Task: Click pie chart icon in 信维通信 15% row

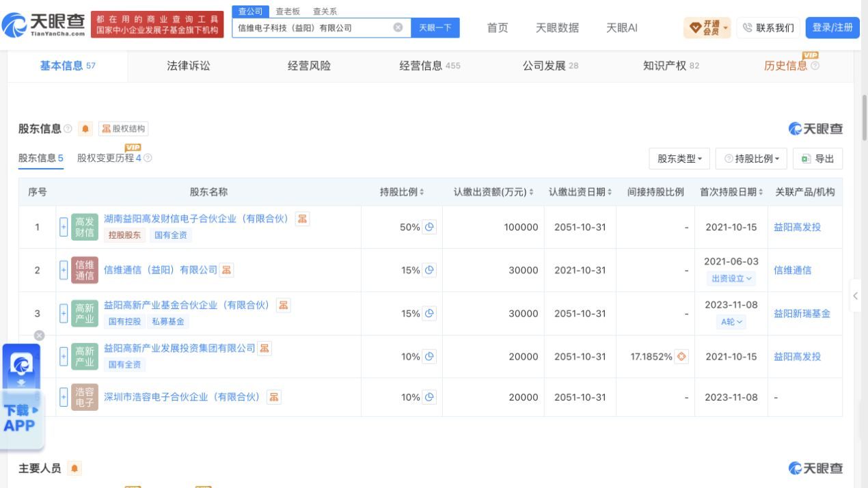Action: (x=429, y=270)
